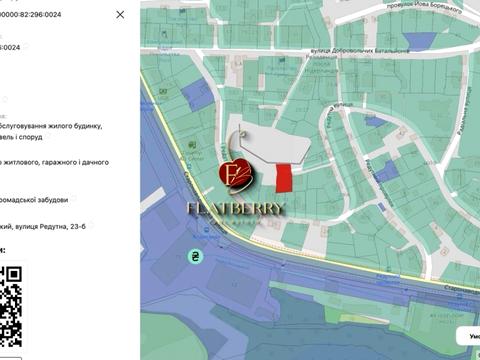Click the partially visible 'Умо' button
Image resolution: width=480 pixels, height=360 pixels.
point(468,336)
